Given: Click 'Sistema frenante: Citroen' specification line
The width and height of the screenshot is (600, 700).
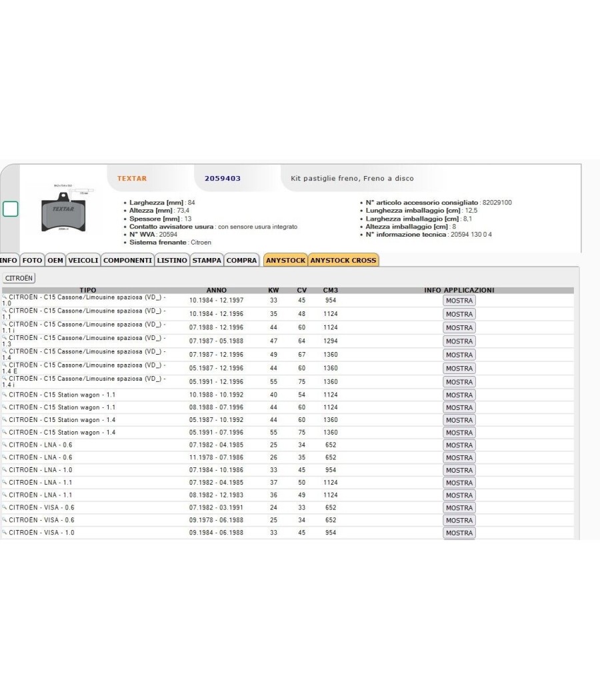Looking at the screenshot, I should pyautogui.click(x=170, y=243).
